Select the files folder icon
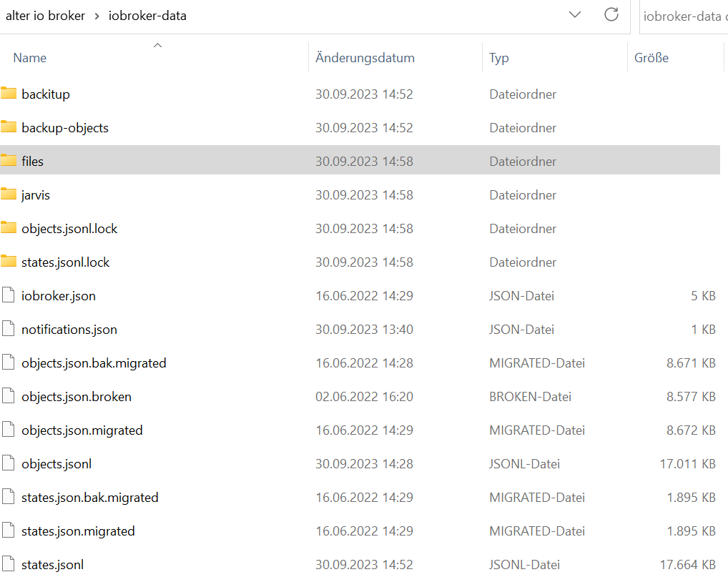Viewport: 728px width, 582px height. pos(9,161)
